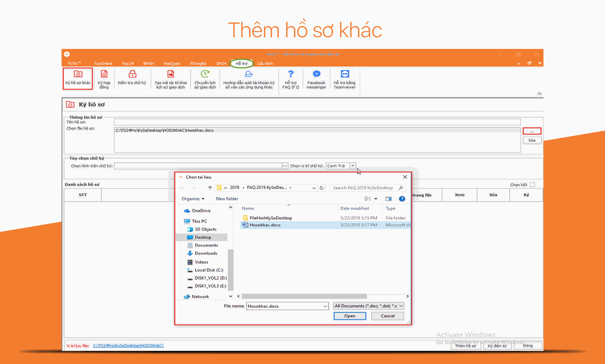Select Downloads in the navigation pane

coord(206,254)
